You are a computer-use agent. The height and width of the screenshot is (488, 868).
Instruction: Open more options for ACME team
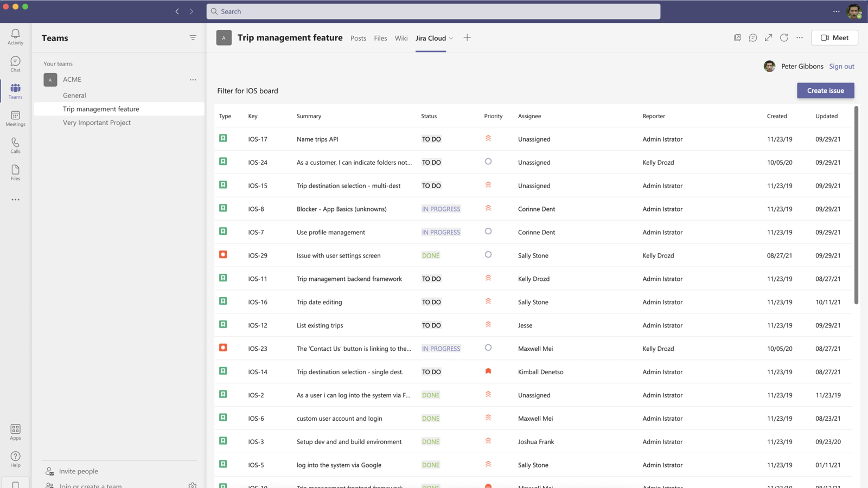tap(193, 80)
